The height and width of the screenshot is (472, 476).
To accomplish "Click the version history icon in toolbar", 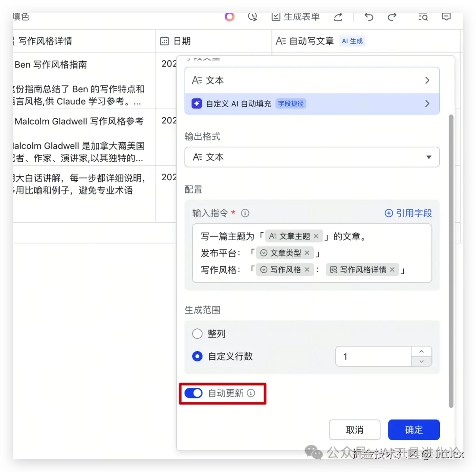I will [253, 17].
